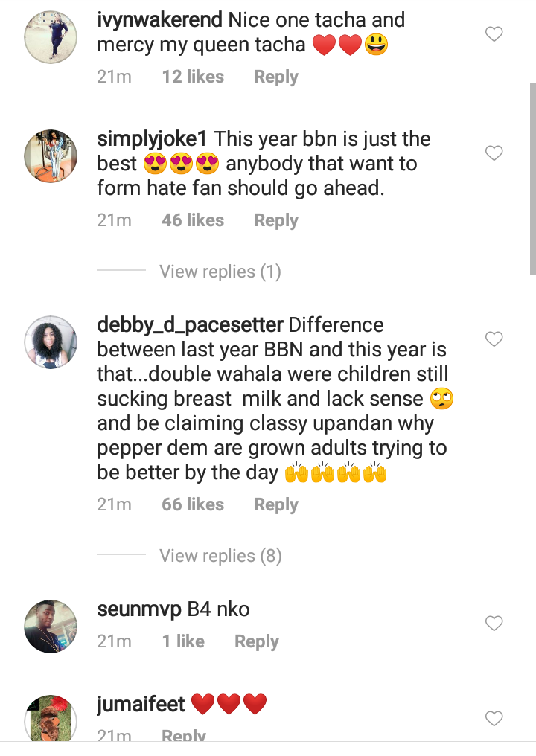Heart seunmvp's 'B4 nko' comment

pyautogui.click(x=494, y=624)
